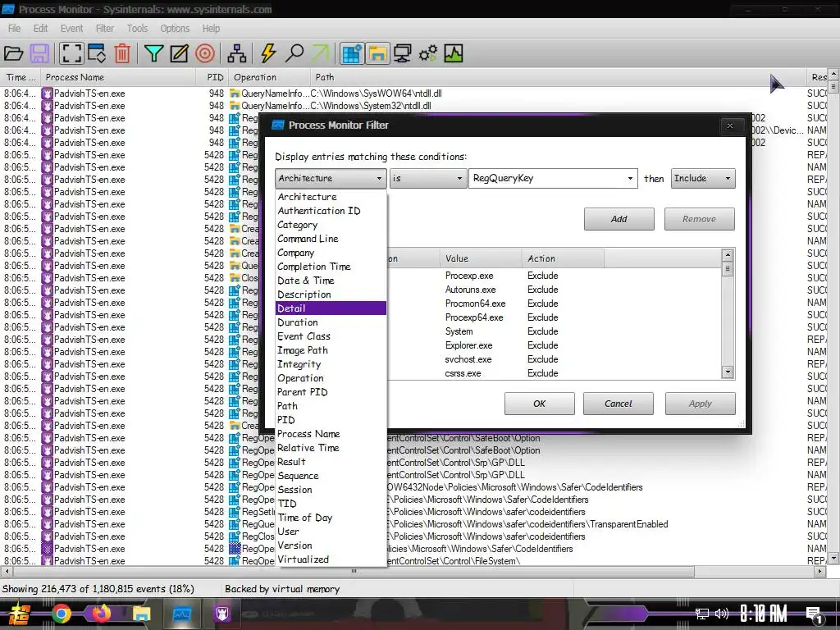This screenshot has width=840, height=630.
Task: Close the Process Monitor Filter dialog
Action: [x=729, y=126]
